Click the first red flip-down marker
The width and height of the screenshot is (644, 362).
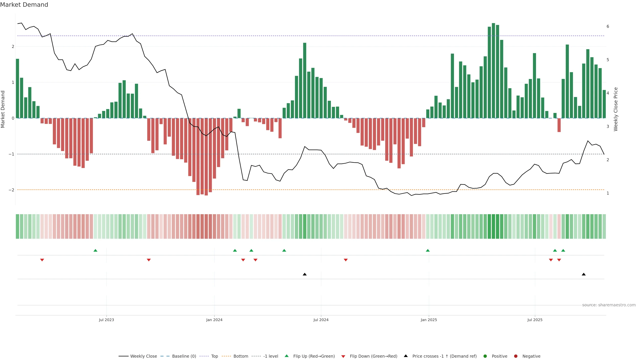pos(42,260)
